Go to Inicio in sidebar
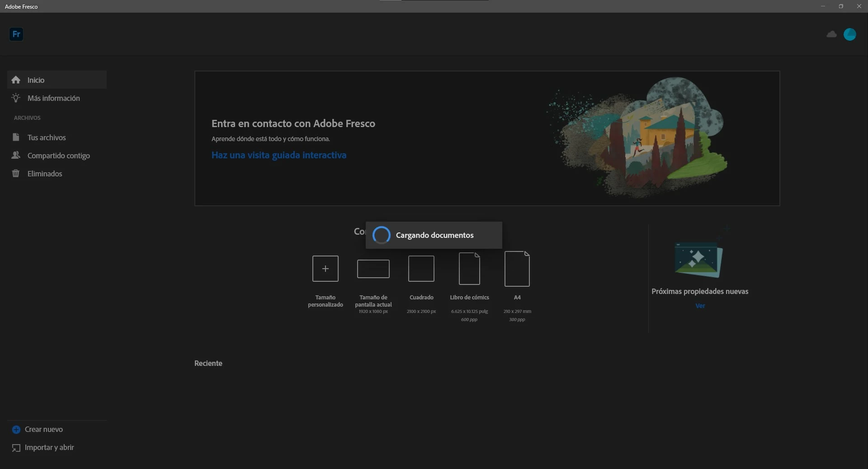868x469 pixels. pyautogui.click(x=57, y=80)
